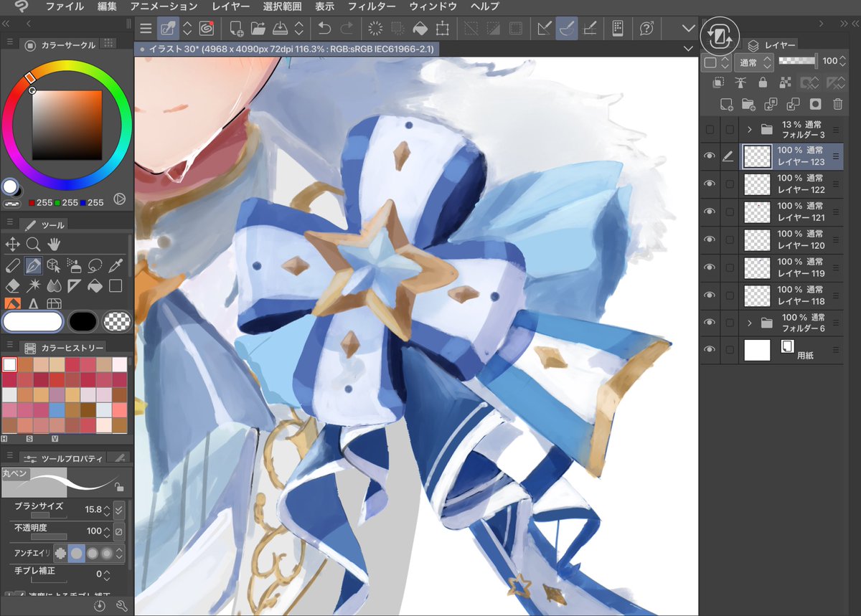The image size is (861, 616).
Task: Select the Decoration sparkle tool
Action: click(x=32, y=286)
